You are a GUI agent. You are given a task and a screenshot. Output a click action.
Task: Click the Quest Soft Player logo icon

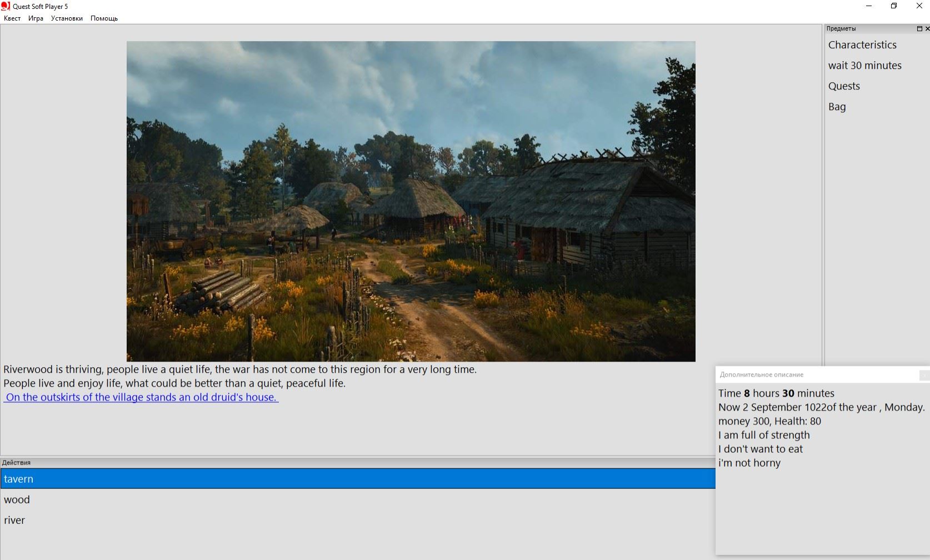[6, 6]
